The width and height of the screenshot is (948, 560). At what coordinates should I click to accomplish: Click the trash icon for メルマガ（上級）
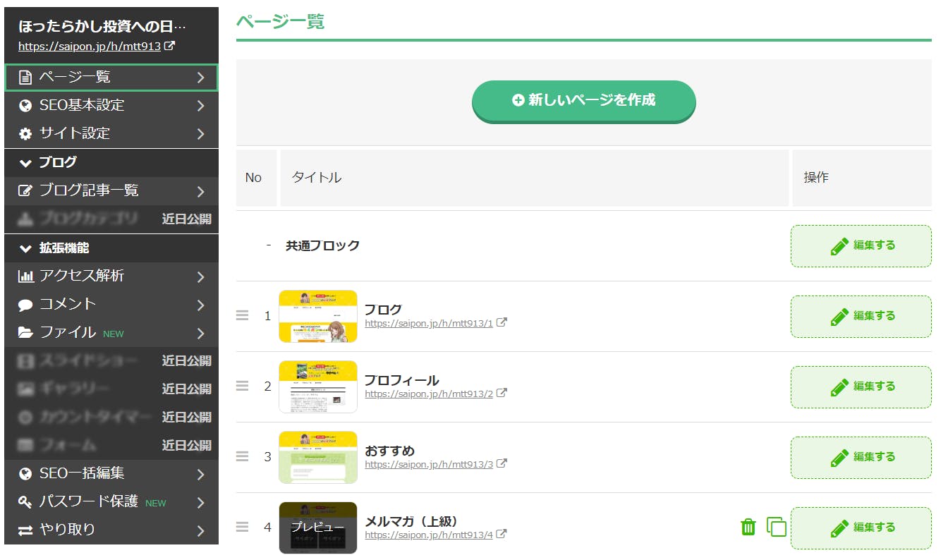(x=748, y=527)
